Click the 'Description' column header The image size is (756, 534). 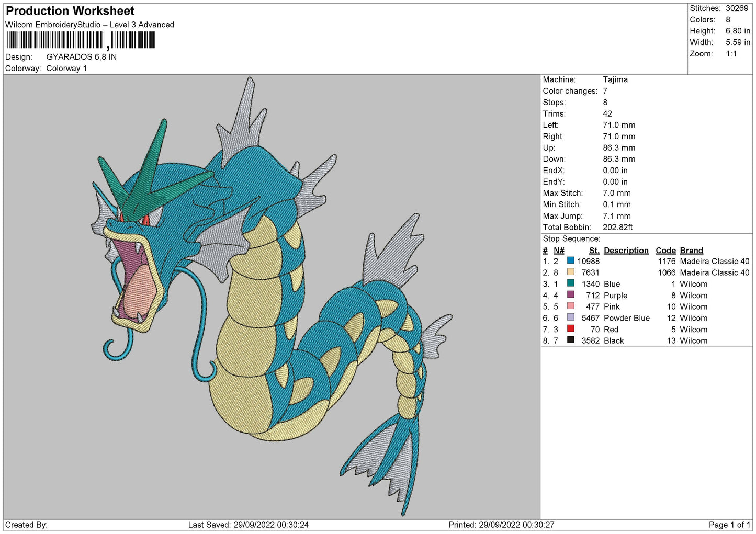(x=626, y=251)
